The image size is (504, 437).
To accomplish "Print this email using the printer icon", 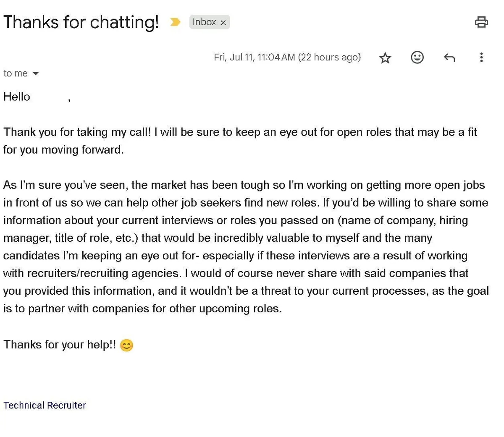I will tap(481, 22).
